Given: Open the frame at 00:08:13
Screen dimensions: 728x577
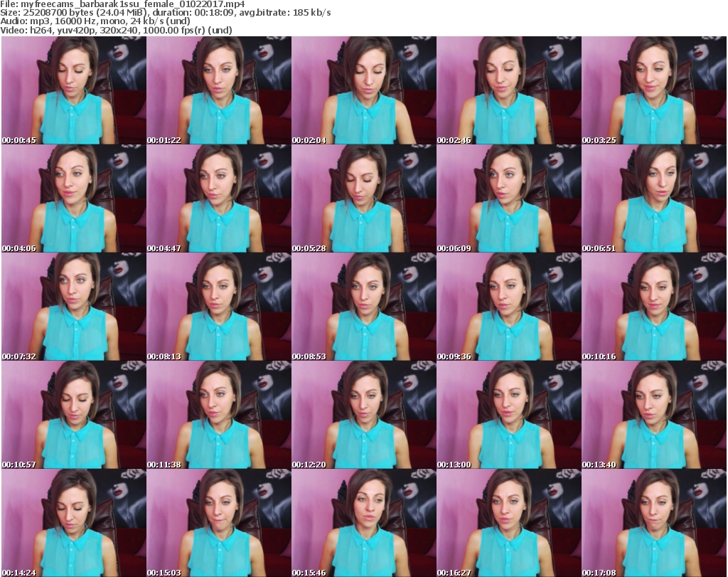Looking at the screenshot, I should coord(219,307).
